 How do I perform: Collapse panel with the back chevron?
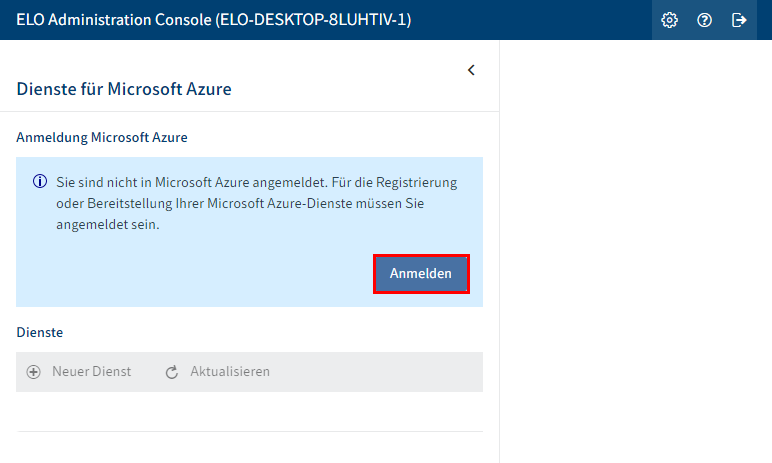(471, 70)
